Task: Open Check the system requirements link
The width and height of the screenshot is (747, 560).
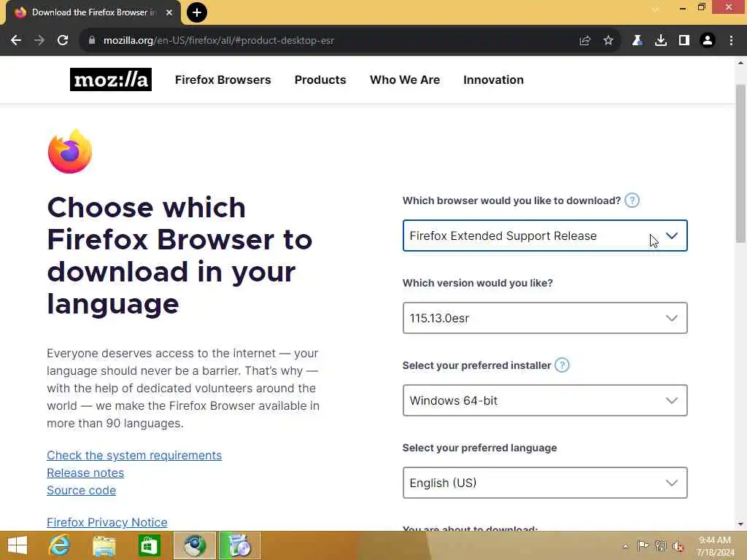Action: tap(134, 455)
